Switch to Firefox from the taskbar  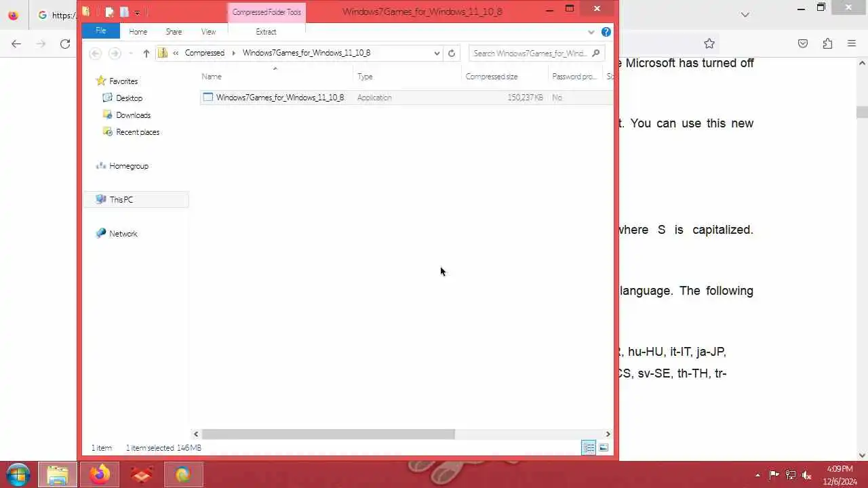100,474
